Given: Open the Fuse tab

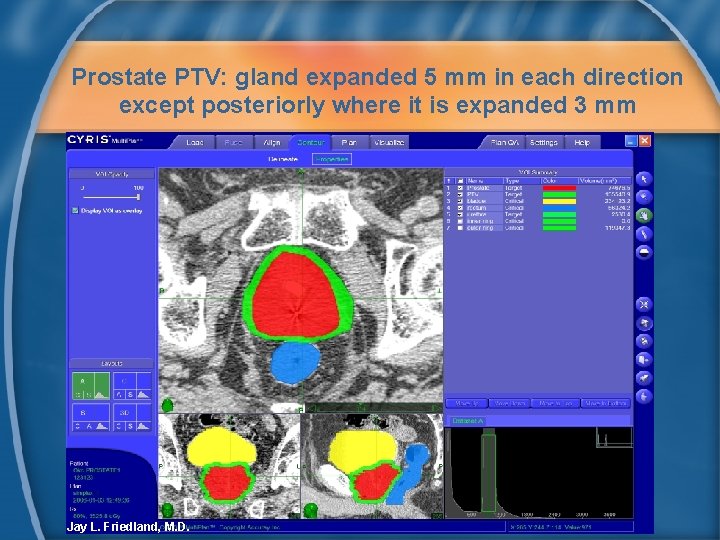Looking at the screenshot, I should 233,142.
